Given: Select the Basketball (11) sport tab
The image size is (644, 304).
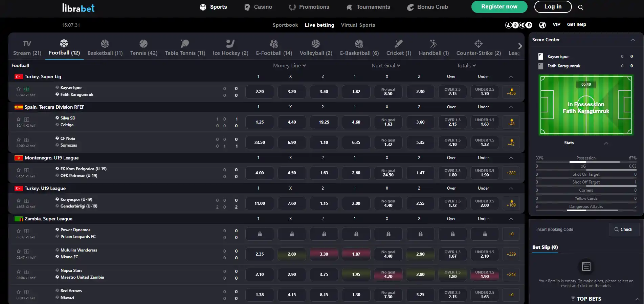Looking at the screenshot, I should [105, 48].
